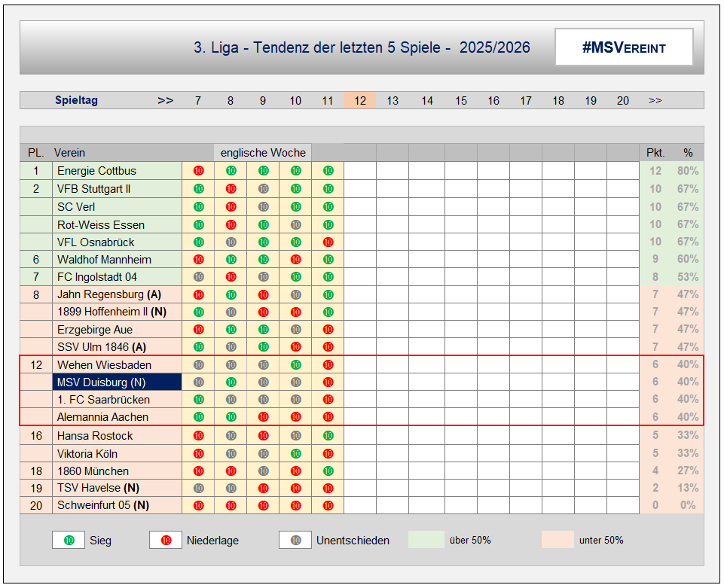Select the MSV Duisburg (N) team cell
Screen dimensions: 724x588
[117, 382]
